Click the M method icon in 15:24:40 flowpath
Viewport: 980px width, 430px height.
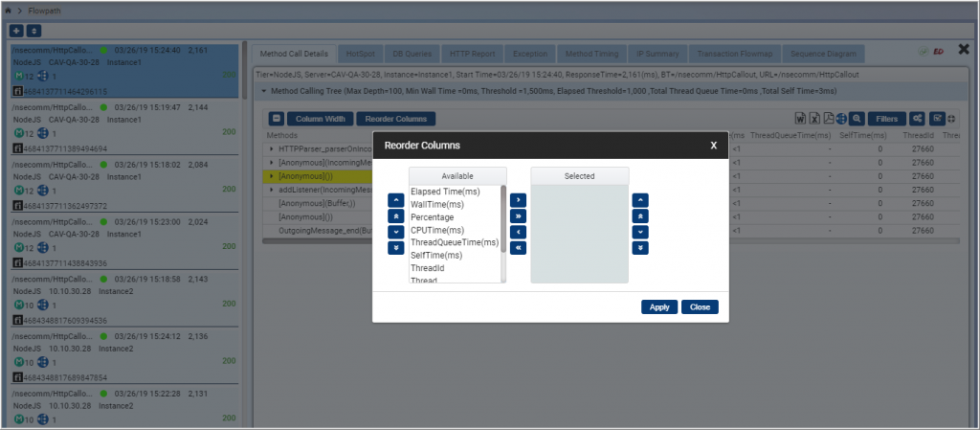19,76
